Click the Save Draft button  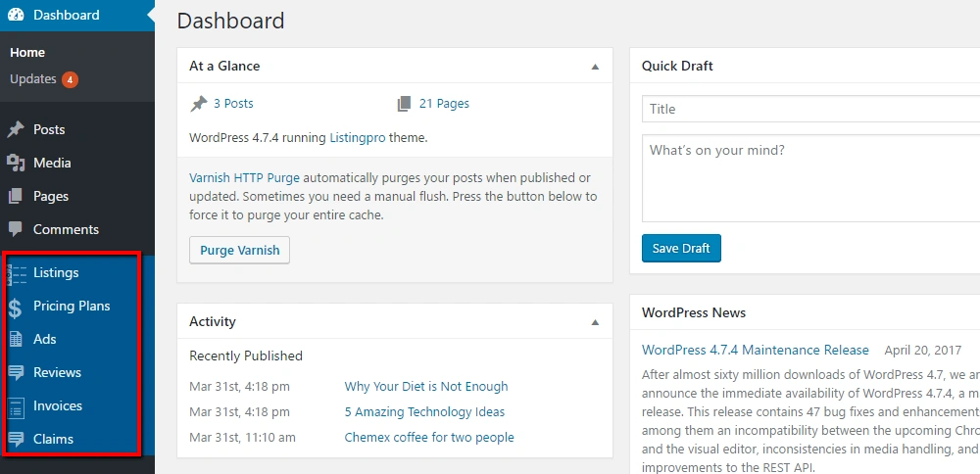pos(681,249)
